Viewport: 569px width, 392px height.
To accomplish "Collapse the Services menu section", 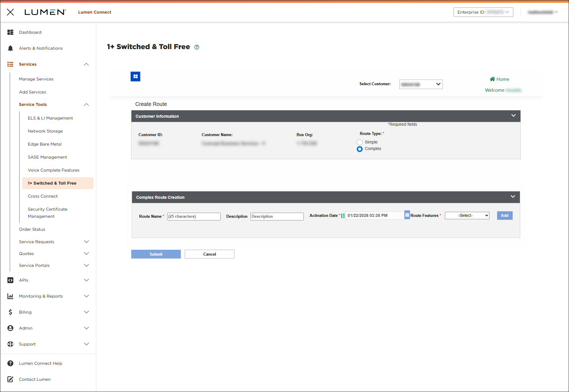I will coord(86,64).
